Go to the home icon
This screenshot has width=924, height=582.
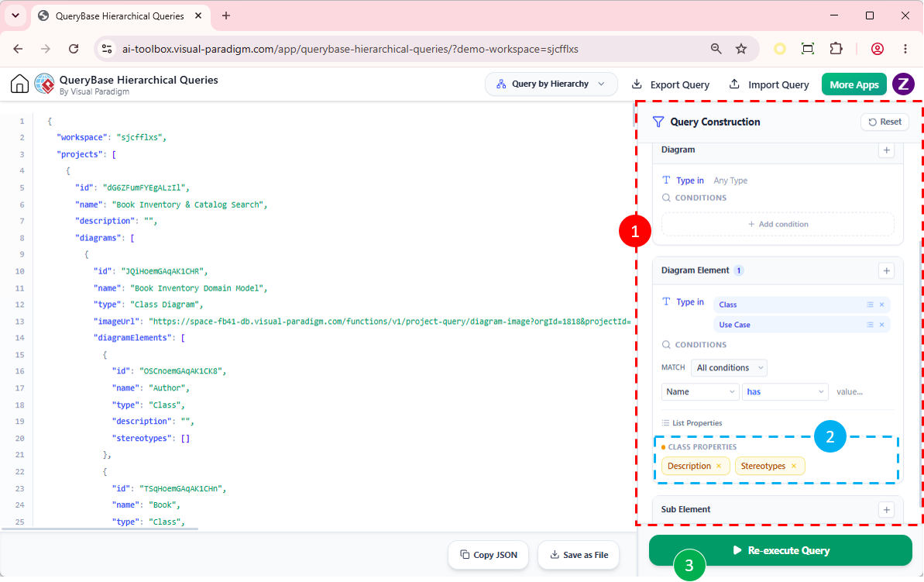click(19, 84)
